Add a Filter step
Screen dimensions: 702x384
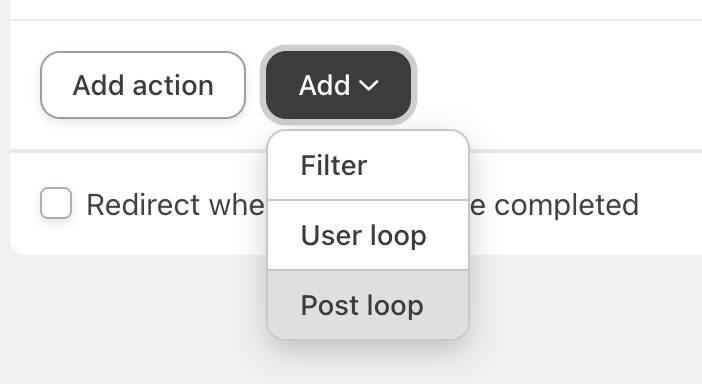(x=368, y=165)
